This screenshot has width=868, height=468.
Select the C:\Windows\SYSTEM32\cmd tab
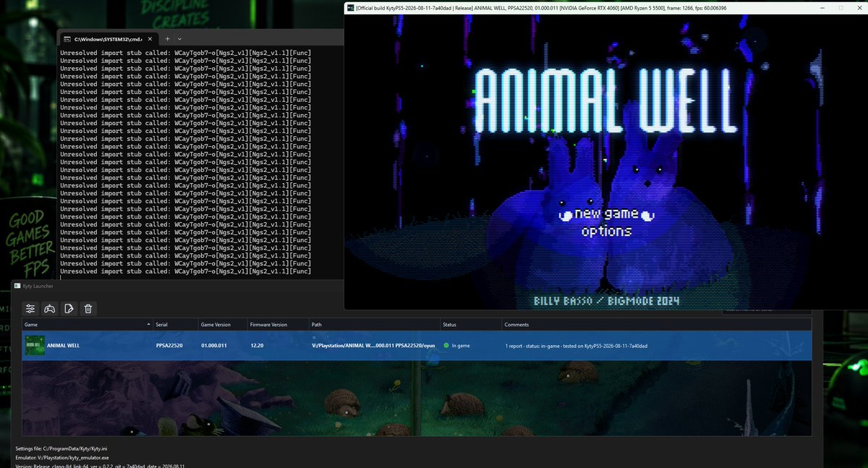pos(109,38)
